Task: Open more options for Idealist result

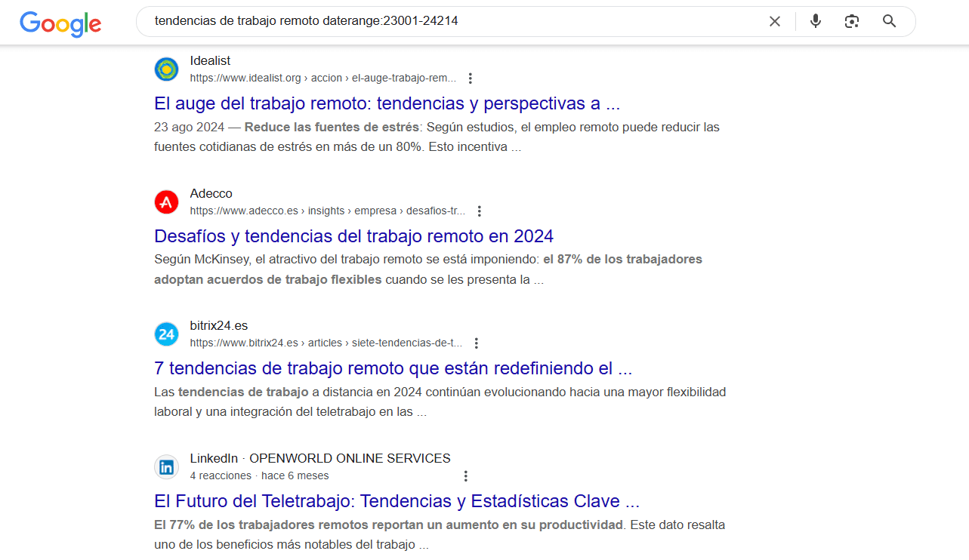Action: click(x=471, y=78)
